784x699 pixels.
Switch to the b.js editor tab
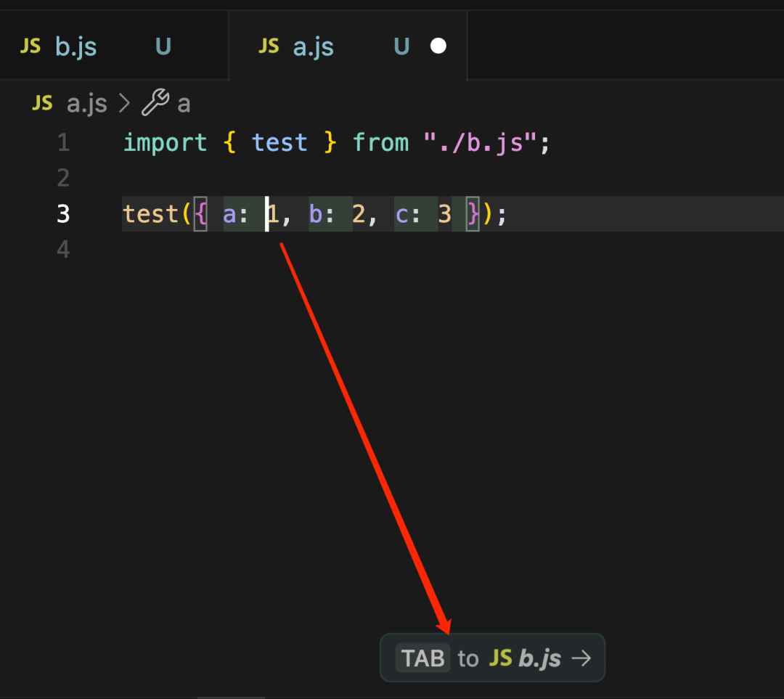tap(75, 46)
